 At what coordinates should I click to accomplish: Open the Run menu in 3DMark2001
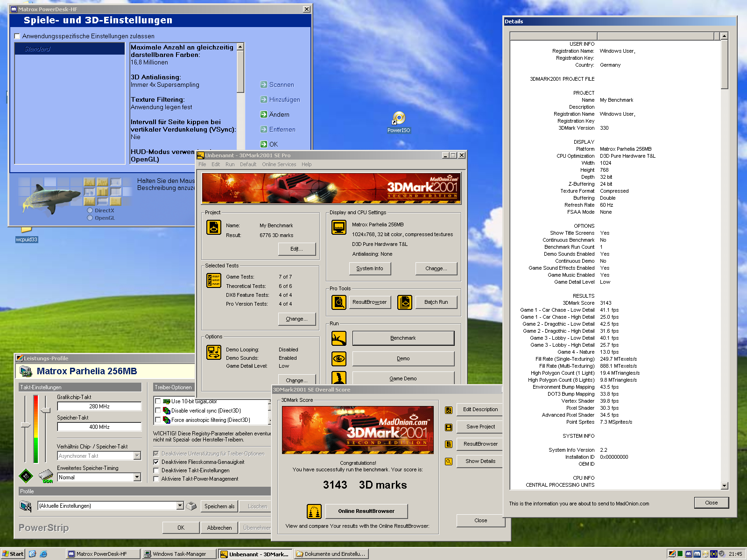pyautogui.click(x=230, y=164)
